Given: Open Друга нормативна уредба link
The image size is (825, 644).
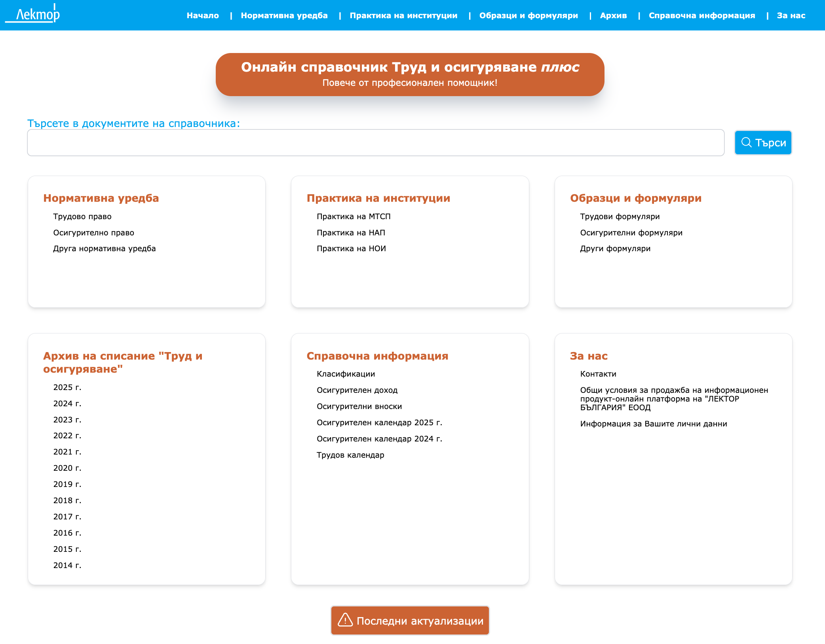Looking at the screenshot, I should (x=105, y=248).
